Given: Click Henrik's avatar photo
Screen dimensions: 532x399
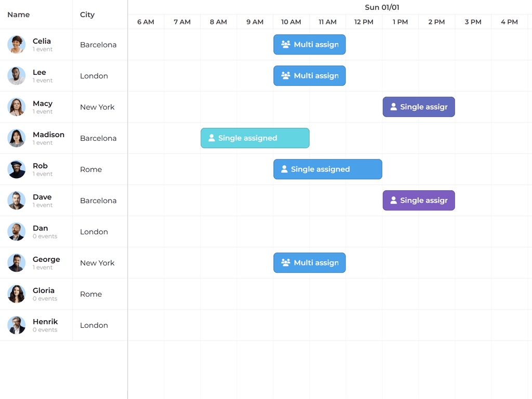Looking at the screenshot, I should pyautogui.click(x=17, y=325).
